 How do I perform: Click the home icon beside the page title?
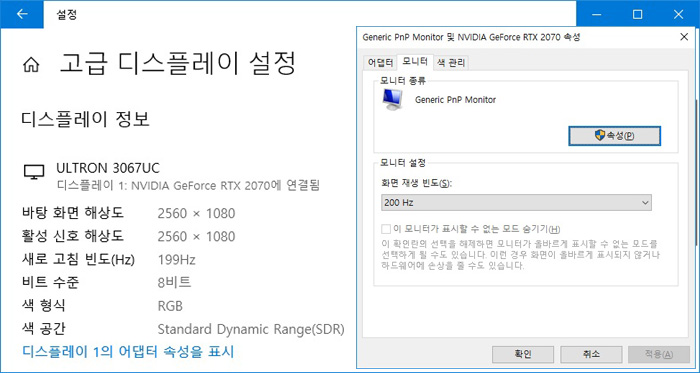pos(31,66)
